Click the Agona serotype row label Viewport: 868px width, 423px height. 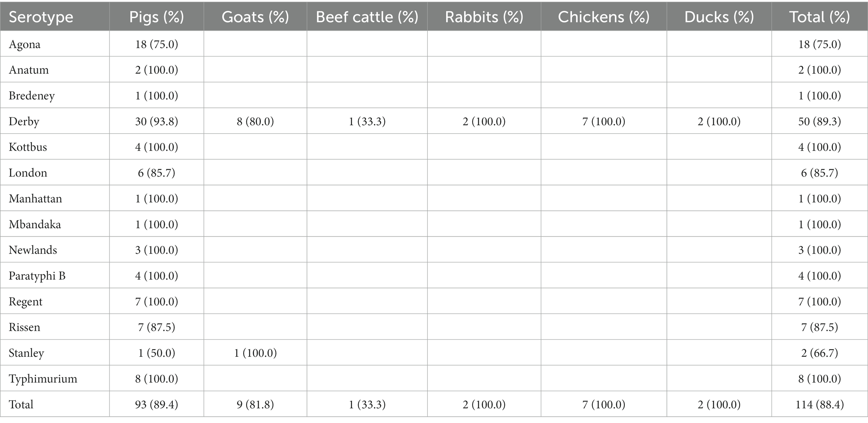pos(25,44)
